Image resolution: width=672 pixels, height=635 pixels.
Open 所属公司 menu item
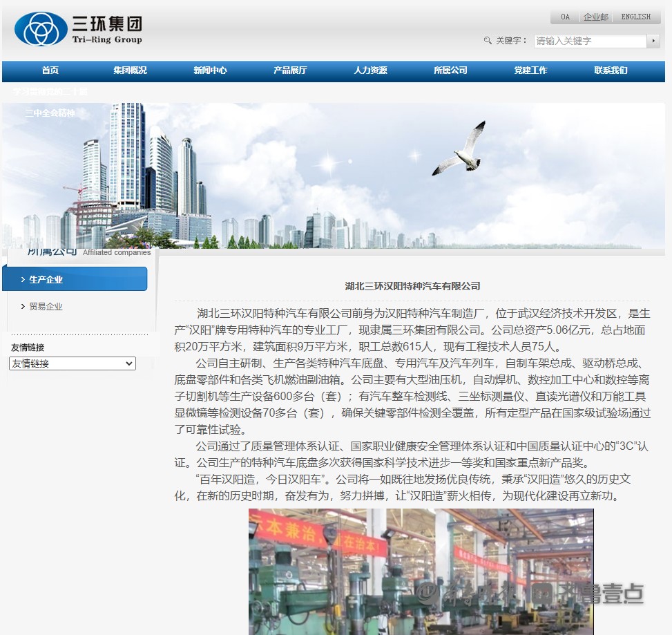pos(450,70)
